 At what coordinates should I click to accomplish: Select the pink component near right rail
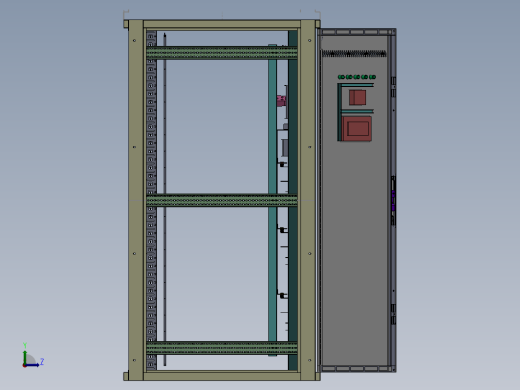(x=281, y=101)
